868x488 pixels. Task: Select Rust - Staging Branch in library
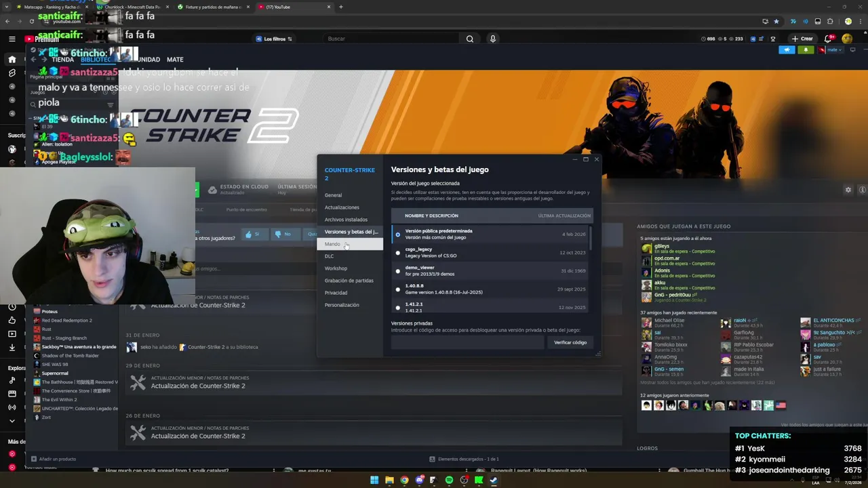(x=64, y=338)
